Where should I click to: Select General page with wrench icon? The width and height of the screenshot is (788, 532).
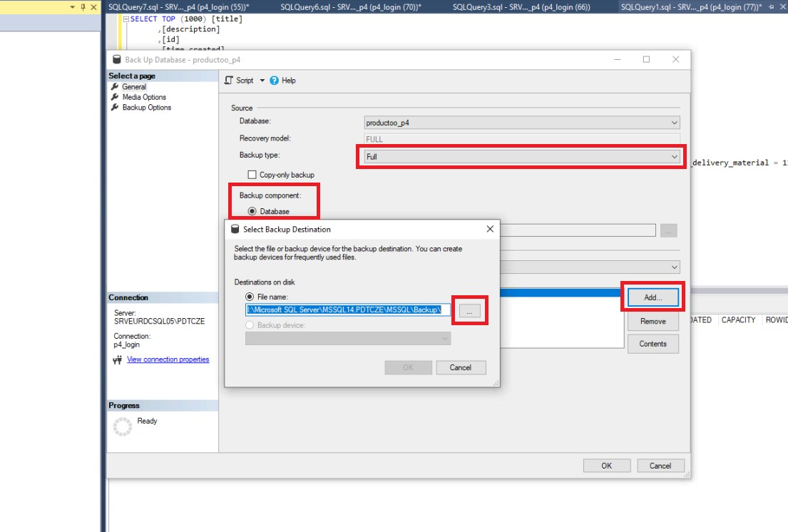133,86
